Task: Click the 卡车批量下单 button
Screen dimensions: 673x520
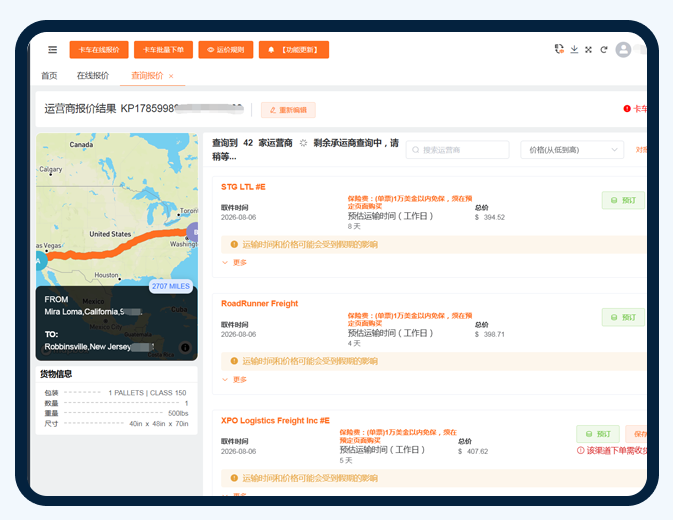Action: [x=164, y=50]
